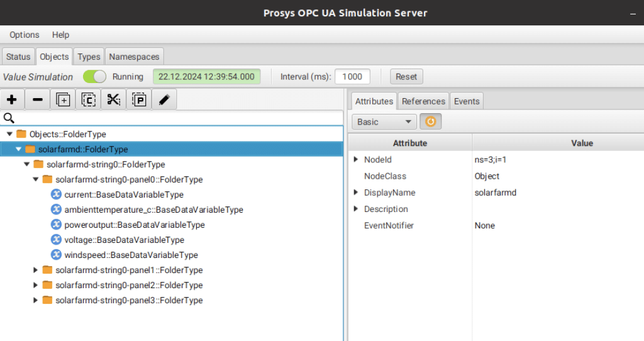Collapse the solarfarmd-string0 node arrow
Screen dimensions: 644x341
tap(26, 164)
